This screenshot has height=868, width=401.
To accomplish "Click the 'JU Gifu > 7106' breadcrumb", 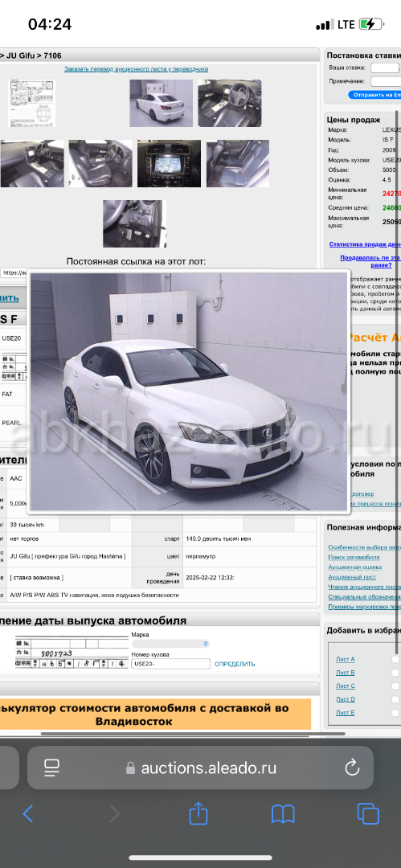I will 34,55.
